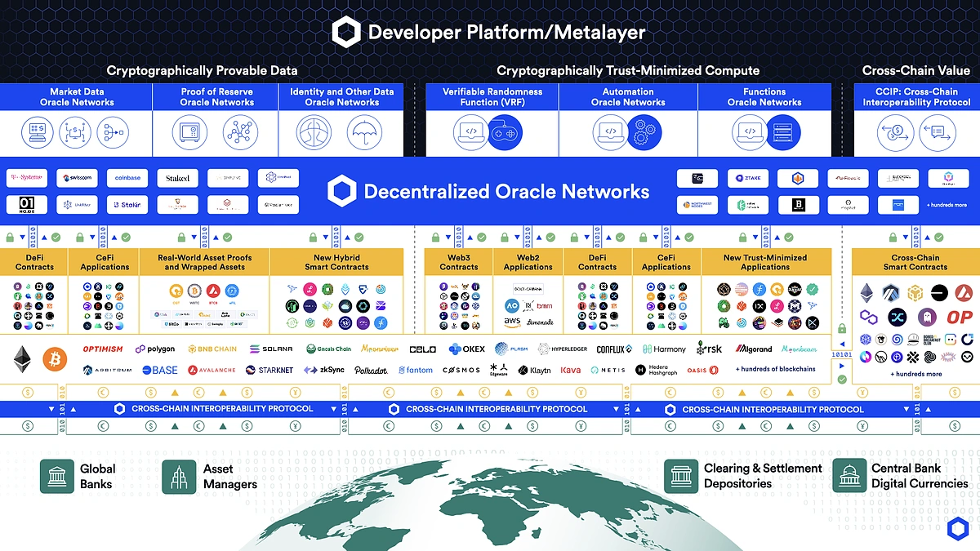Click the aws logo under Web2 Applications
The height and width of the screenshot is (551, 980).
(x=511, y=322)
